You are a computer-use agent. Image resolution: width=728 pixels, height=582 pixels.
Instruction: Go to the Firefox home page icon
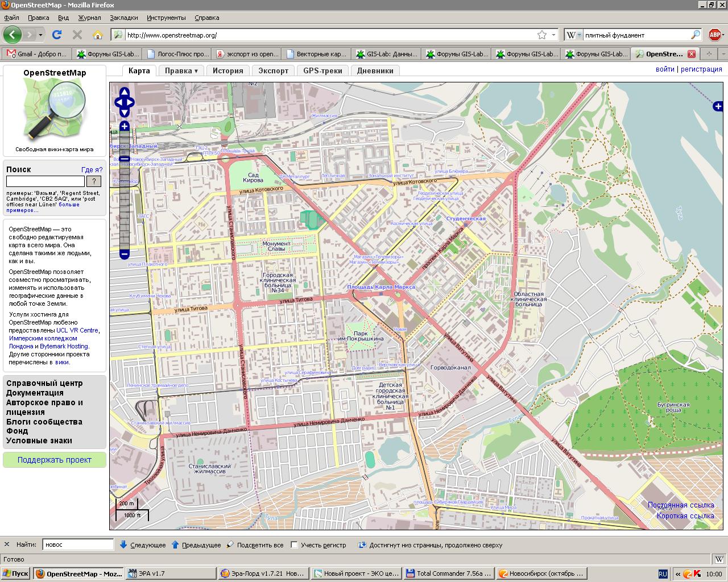point(98,35)
